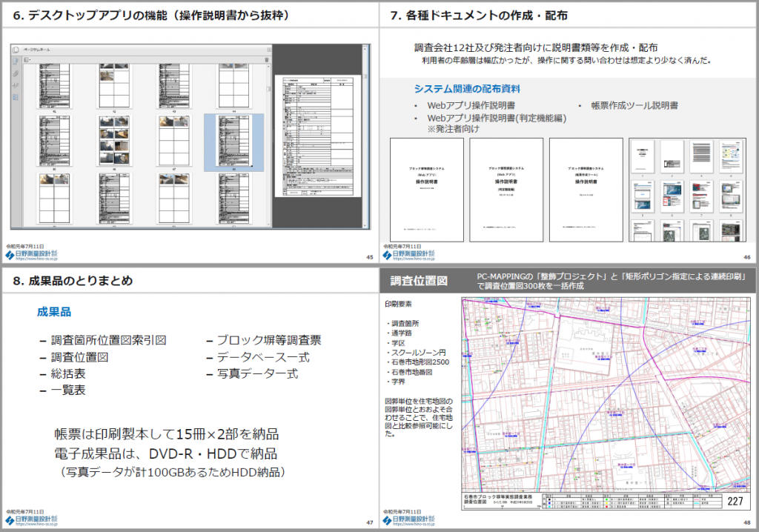Image resolution: width=759 pixels, height=532 pixels.
Task: Click the paperclip attachments icon in PDF sidebar
Action: 15,73
